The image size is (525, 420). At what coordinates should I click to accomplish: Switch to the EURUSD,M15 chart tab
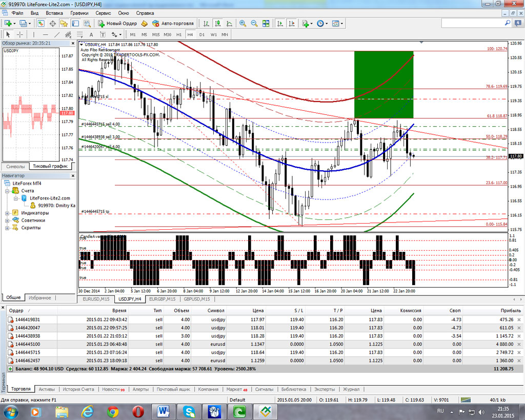[x=96, y=299]
